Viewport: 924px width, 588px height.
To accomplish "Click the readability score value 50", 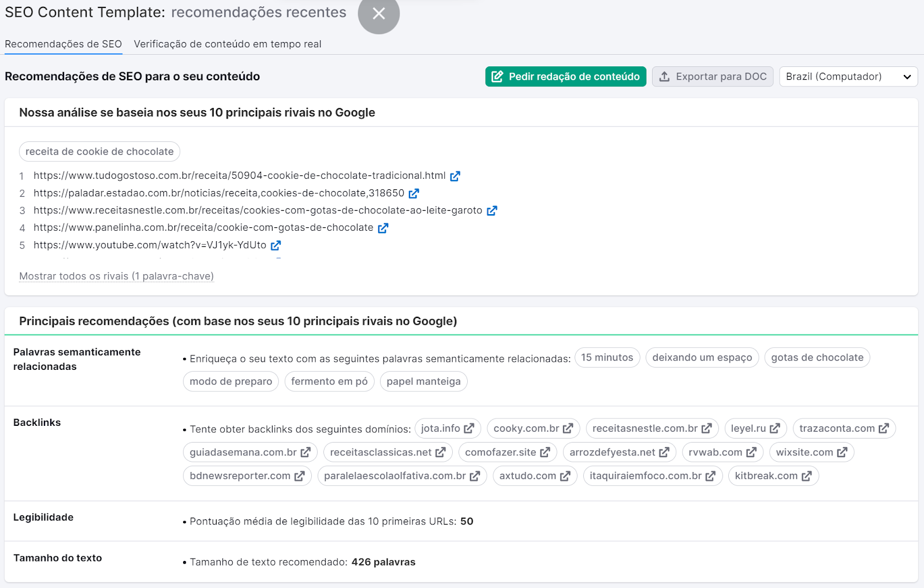I will coord(467,521).
